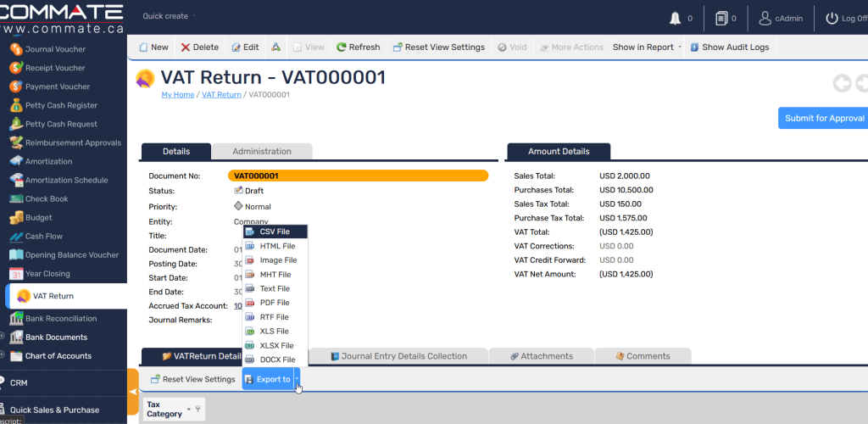Click Reset View Settings in the top toolbar
868x424 pixels.
click(439, 47)
